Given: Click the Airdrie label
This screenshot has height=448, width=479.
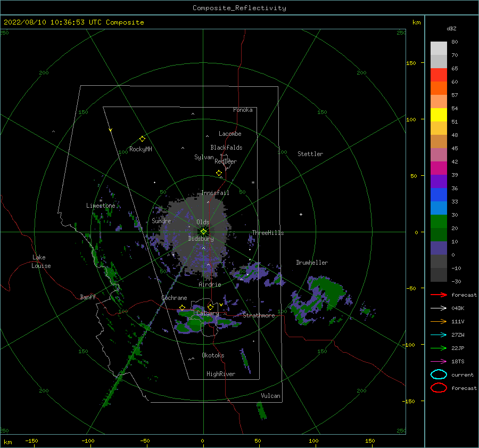Looking at the screenshot, I should [x=210, y=284].
